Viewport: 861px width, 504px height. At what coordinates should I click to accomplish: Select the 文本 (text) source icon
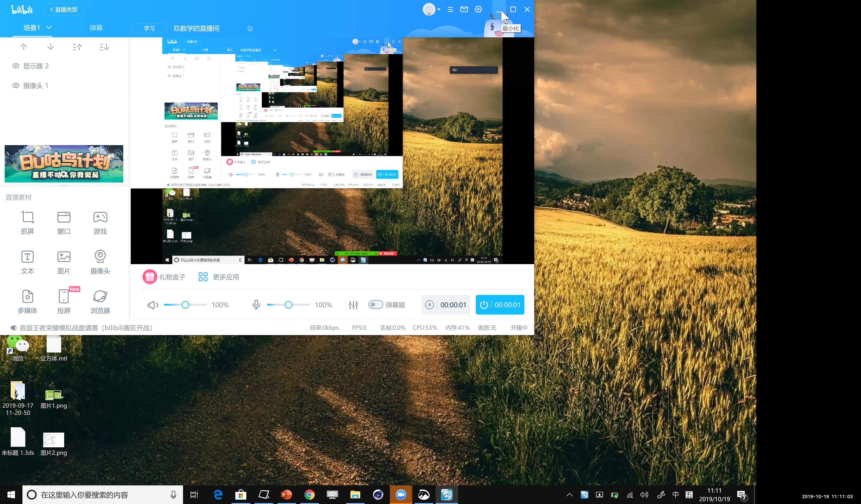27,261
